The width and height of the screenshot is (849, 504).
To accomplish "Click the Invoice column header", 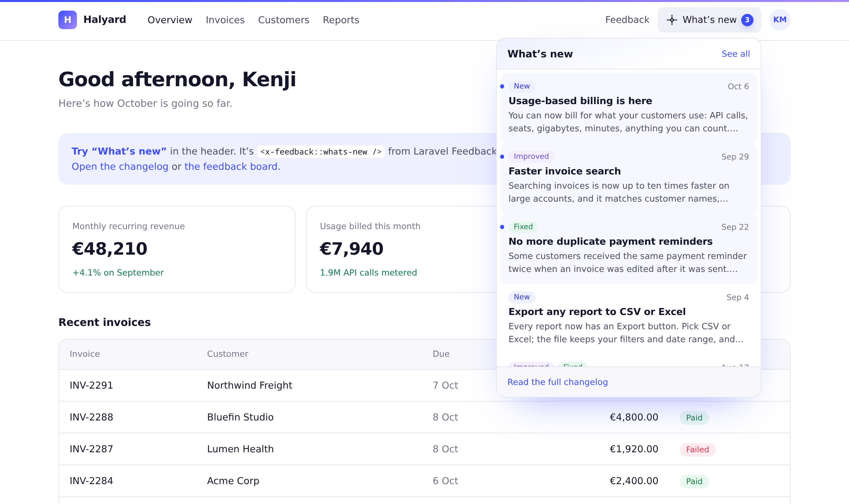I will [85, 354].
